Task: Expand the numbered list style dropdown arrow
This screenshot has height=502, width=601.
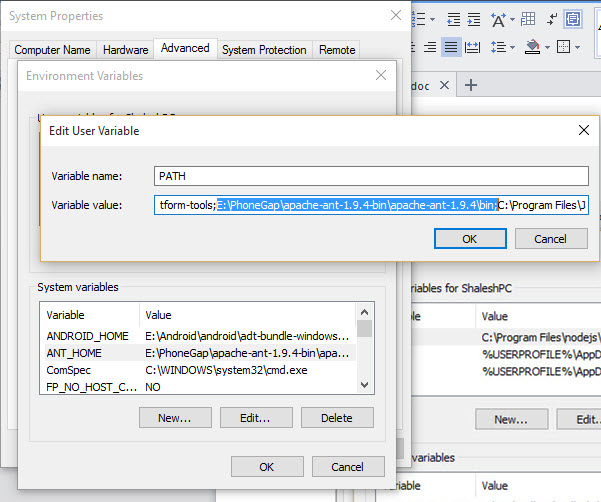Action: pos(432,19)
